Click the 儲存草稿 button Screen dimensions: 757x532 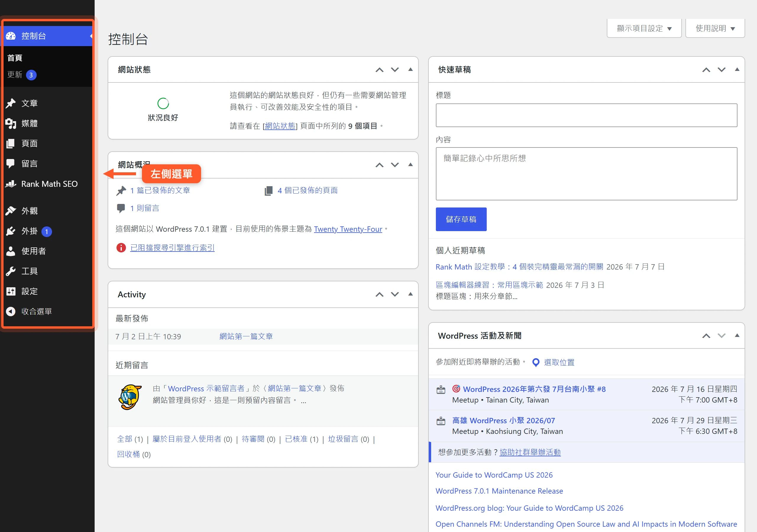coord(461,219)
